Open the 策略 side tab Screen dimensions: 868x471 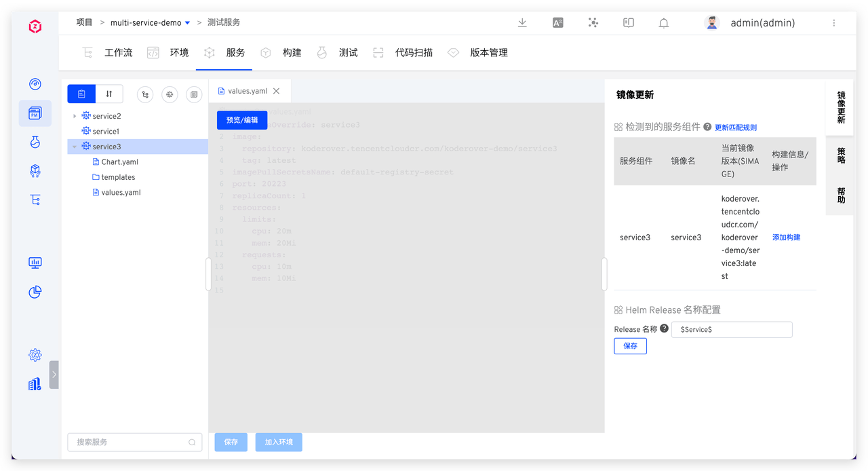pos(841,155)
